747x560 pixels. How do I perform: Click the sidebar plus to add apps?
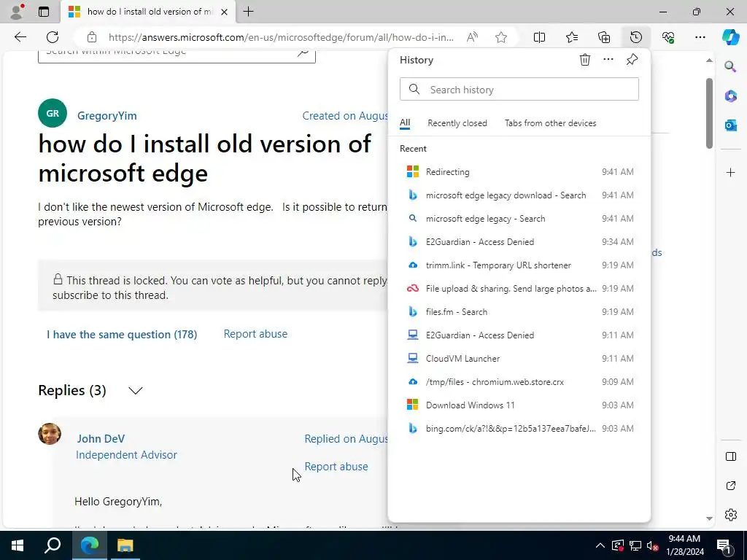point(730,172)
